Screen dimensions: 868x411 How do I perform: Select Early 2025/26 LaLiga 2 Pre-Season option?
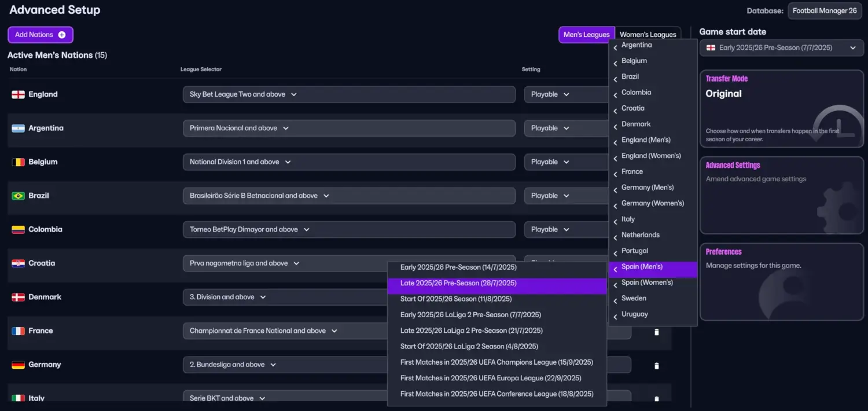tap(497, 315)
